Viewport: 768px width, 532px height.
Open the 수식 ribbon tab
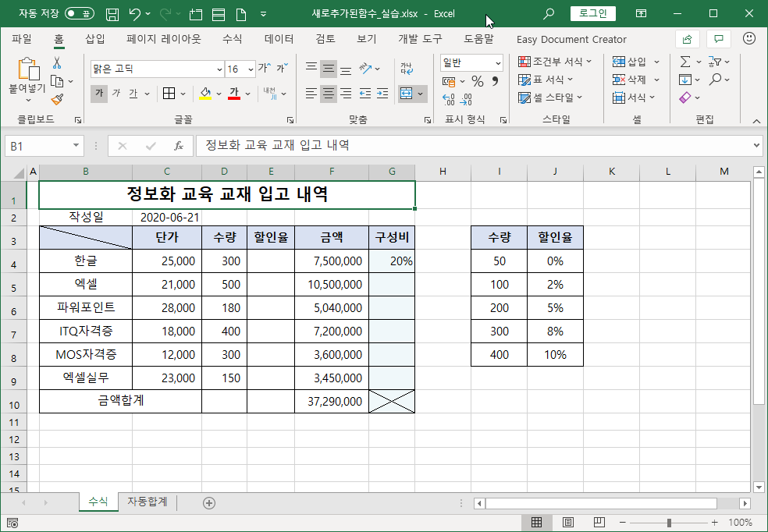pyautogui.click(x=232, y=39)
